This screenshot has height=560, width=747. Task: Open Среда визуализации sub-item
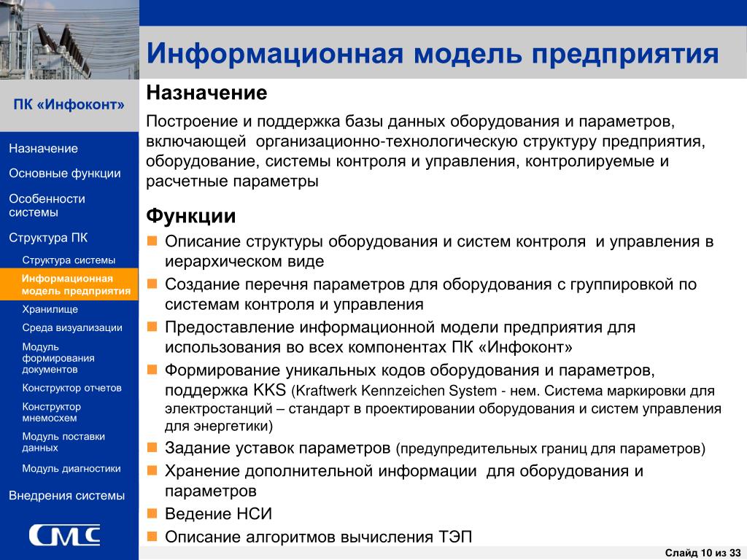pos(72,327)
